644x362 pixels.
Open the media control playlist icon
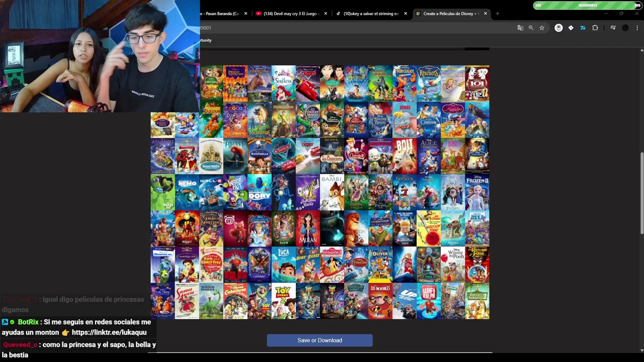pos(613,28)
